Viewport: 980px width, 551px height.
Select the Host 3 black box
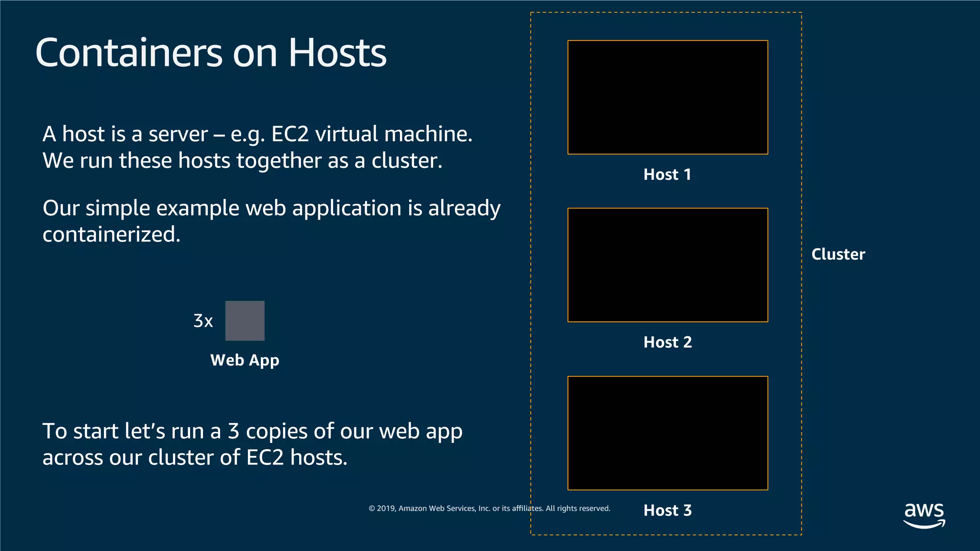(x=668, y=433)
